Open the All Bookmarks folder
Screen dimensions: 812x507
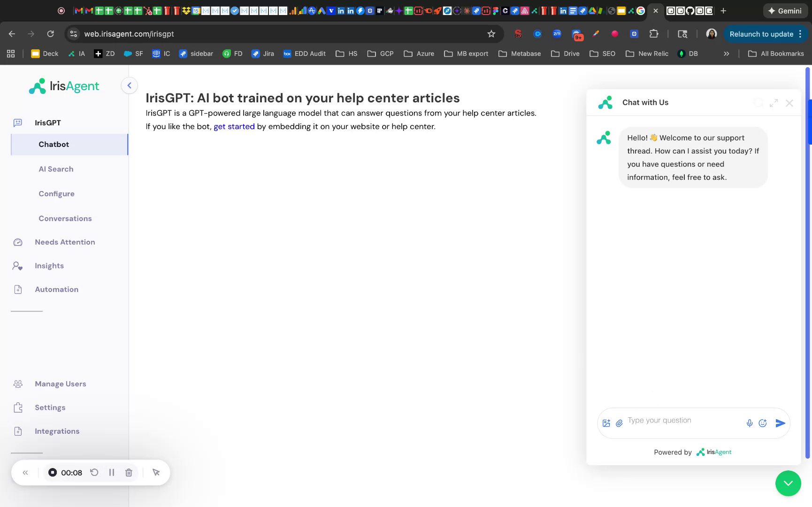pyautogui.click(x=776, y=54)
